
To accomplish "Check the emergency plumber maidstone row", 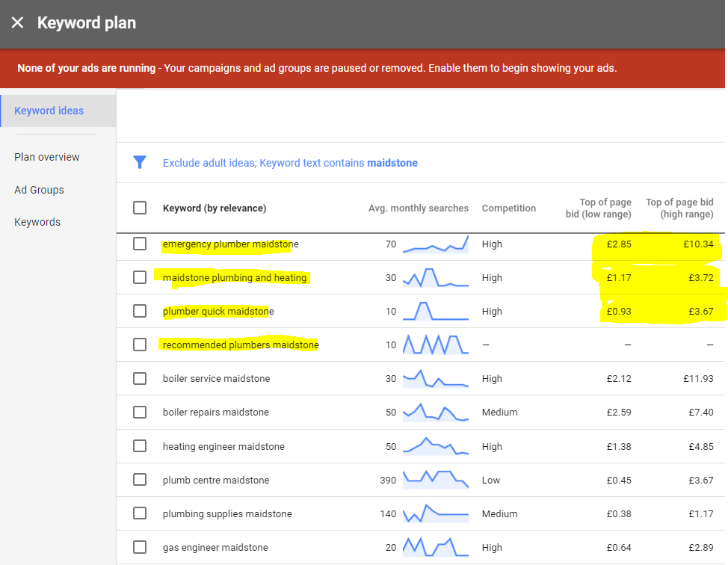I will 140,244.
